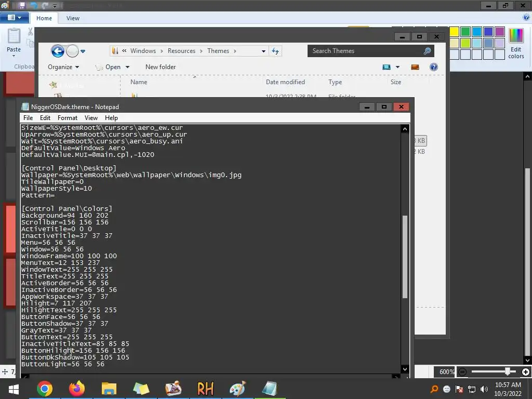The image size is (532, 399).
Task: Click the Themes breadcrumb in the address bar
Action: click(218, 51)
